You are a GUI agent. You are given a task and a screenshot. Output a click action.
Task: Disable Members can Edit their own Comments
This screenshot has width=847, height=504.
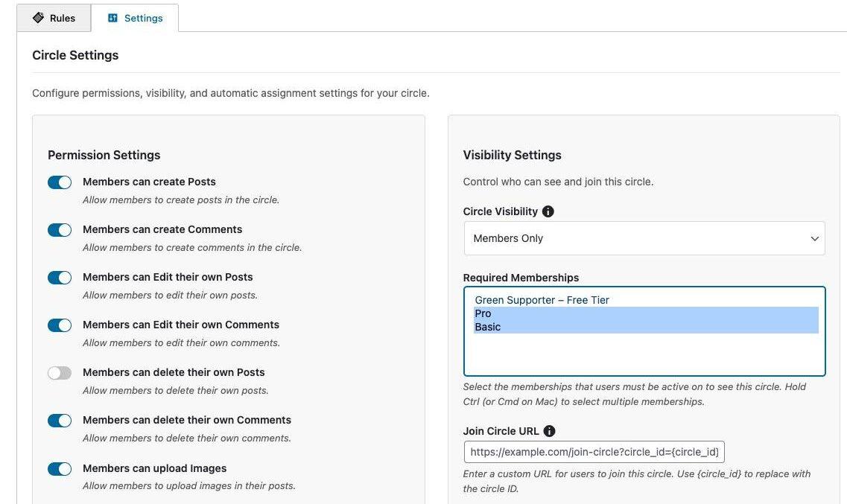(x=60, y=325)
